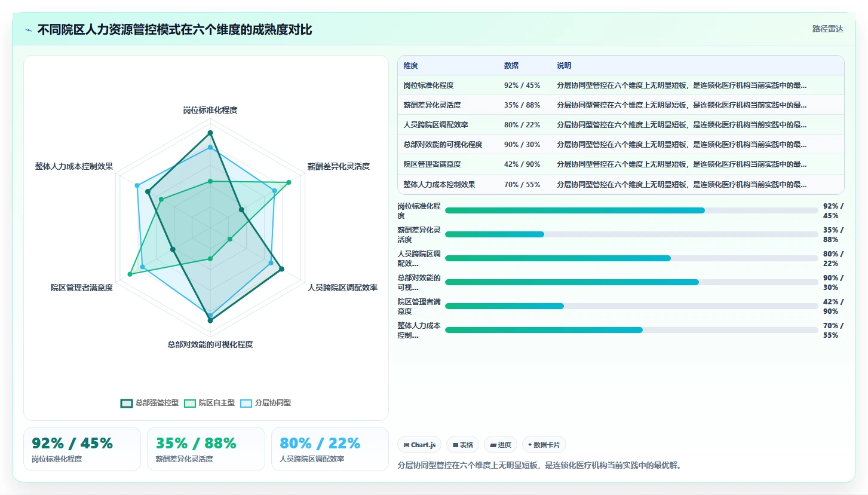Click the 总部对效能的可视化程度 progress bar

[x=631, y=282]
